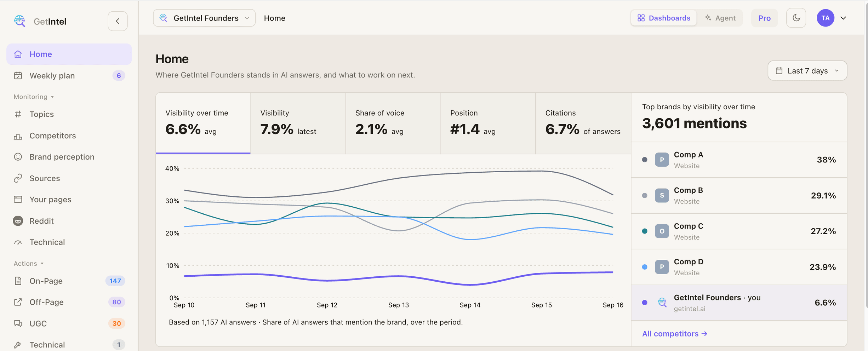Click the Comp B 'S' logo badge
Viewport: 868px width, 351px height.
tap(662, 195)
